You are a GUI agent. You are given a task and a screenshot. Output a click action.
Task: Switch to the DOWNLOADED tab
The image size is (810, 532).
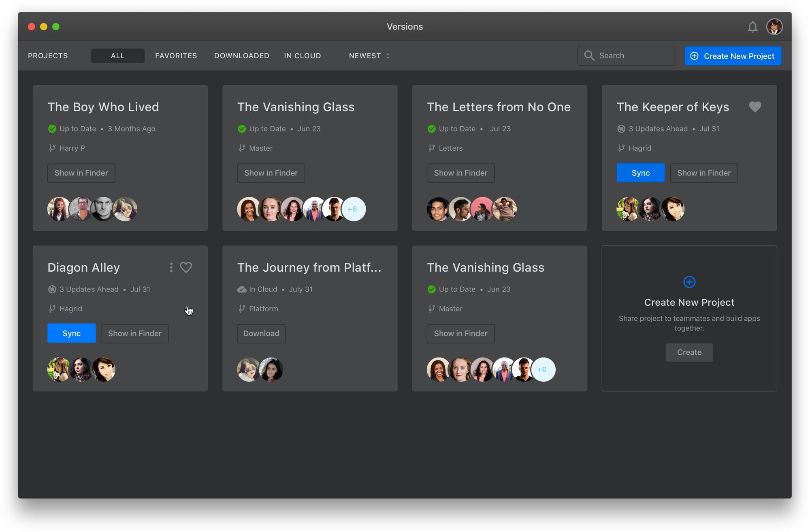242,56
